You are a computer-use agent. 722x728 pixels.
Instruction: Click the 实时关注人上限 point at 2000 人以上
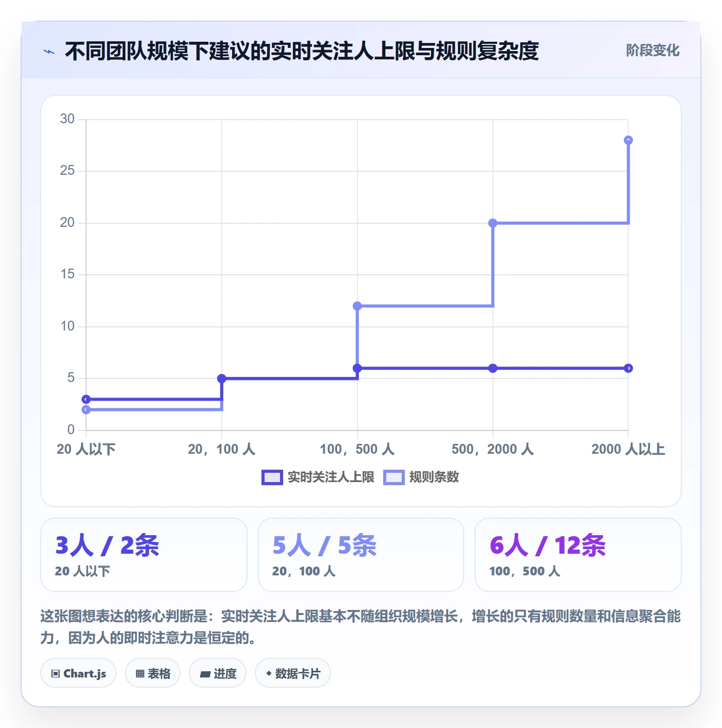pos(628,368)
